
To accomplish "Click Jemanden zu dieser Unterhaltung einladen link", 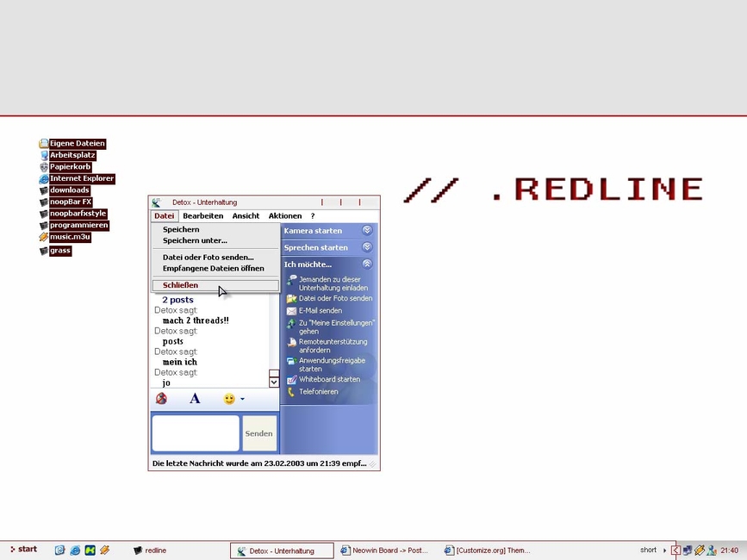I will pyautogui.click(x=333, y=283).
